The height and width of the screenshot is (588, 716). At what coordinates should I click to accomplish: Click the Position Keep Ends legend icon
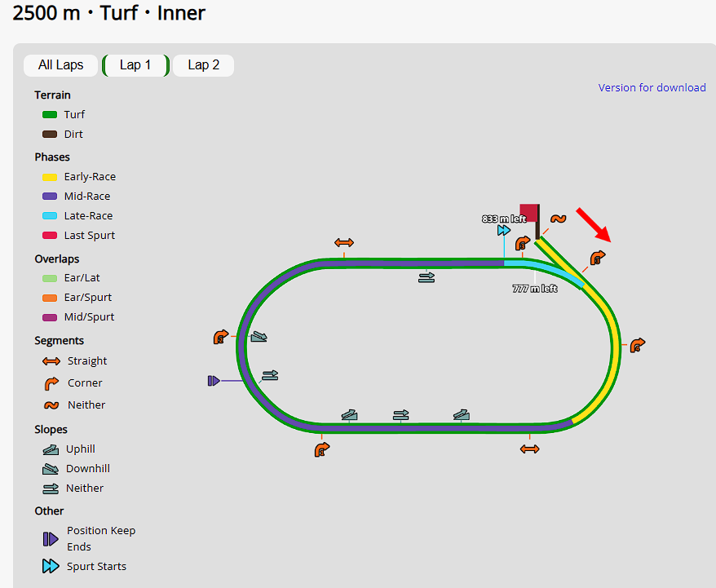pos(51,539)
